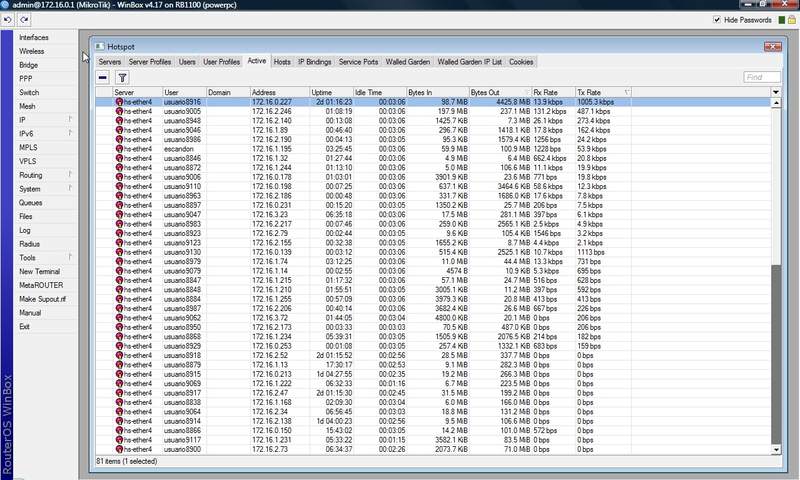The width and height of the screenshot is (800, 480).
Task: Open Log in the sidebar menu
Action: point(24,231)
